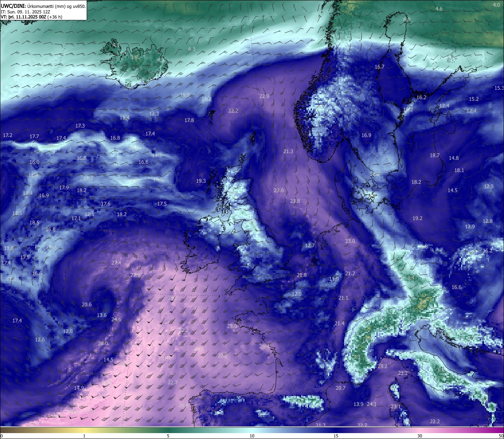Select the 20.6 value near the low centre
The height and width of the screenshot is (439, 504).
[87, 305]
